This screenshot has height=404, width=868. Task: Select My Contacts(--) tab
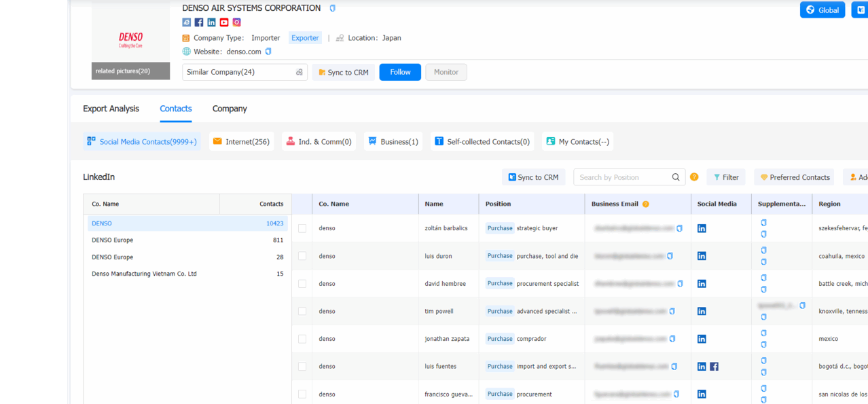(578, 141)
